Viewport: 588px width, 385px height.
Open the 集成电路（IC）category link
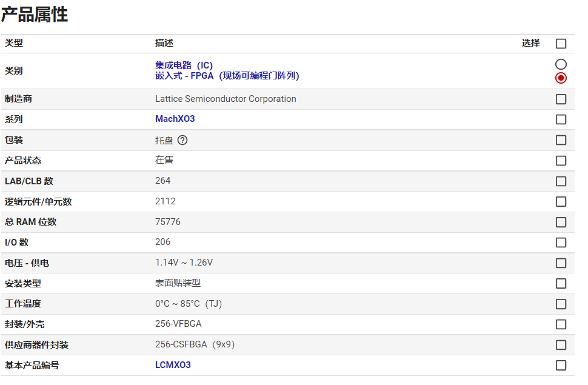[x=184, y=65]
